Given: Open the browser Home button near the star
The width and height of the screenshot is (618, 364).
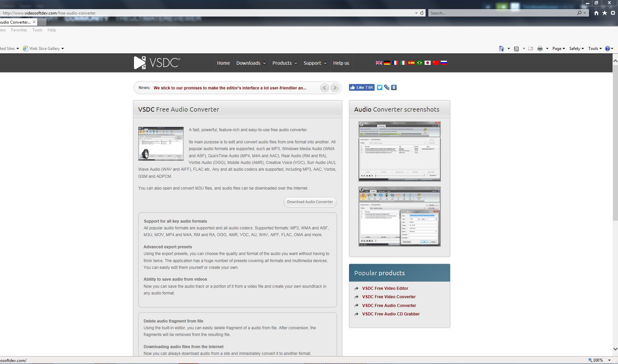Looking at the screenshot, I should pos(596,13).
